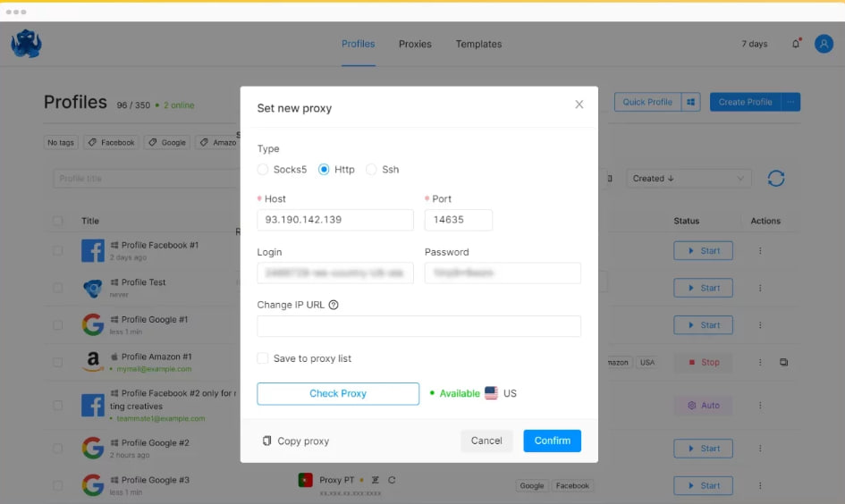Open the Created sort dropdown
Viewport: 845px width, 504px height.
(x=688, y=179)
